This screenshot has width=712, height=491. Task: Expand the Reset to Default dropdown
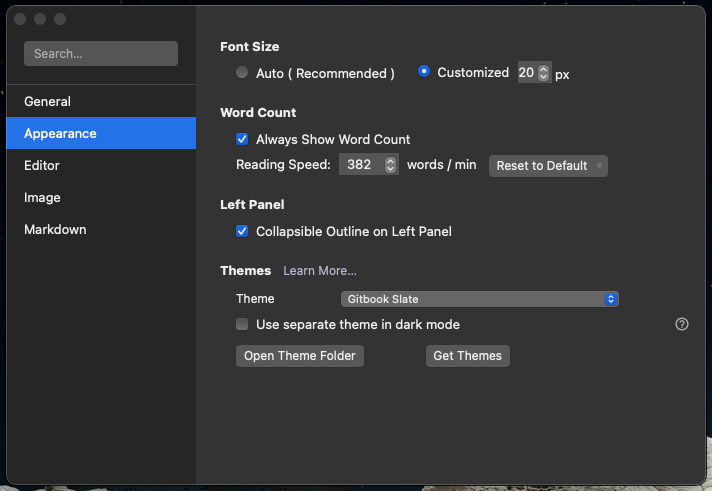click(x=548, y=165)
